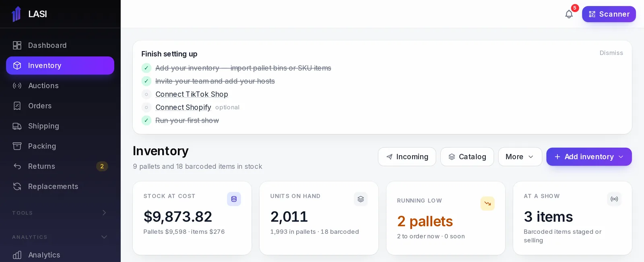The width and height of the screenshot is (644, 262).
Task: Dismiss the Finish setting up card
Action: click(x=611, y=53)
